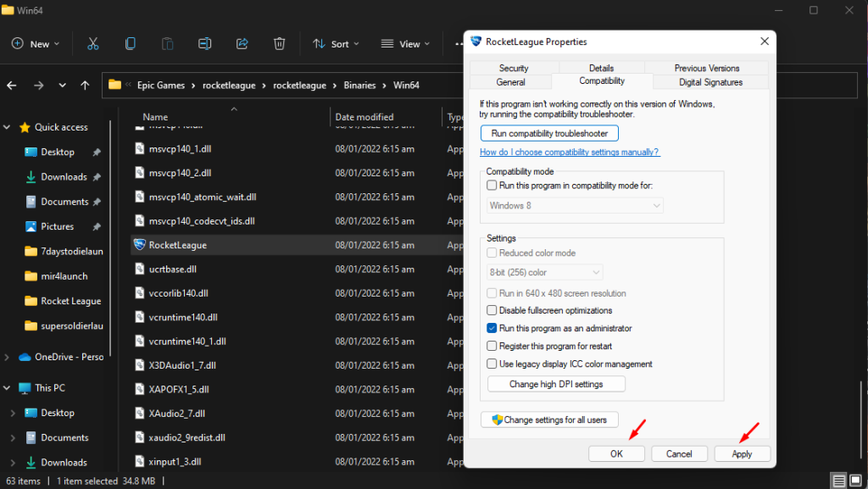Click the mir4launch folder icon
The image size is (868, 489).
pyautogui.click(x=31, y=276)
